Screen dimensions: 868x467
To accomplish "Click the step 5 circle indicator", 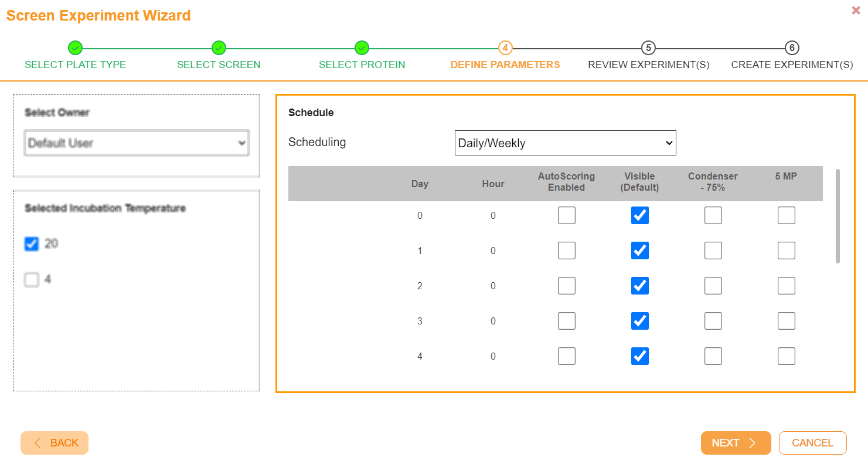I will tap(648, 48).
